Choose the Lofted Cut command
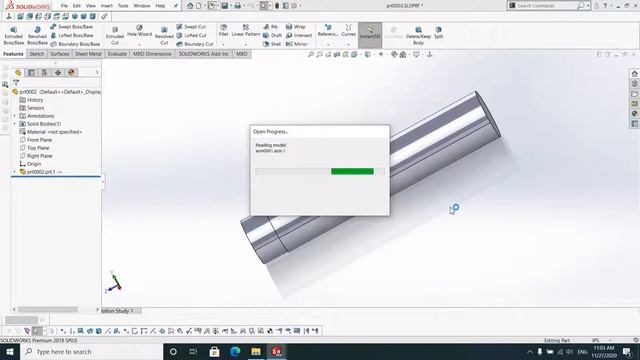This screenshot has height=360, width=640. click(191, 36)
